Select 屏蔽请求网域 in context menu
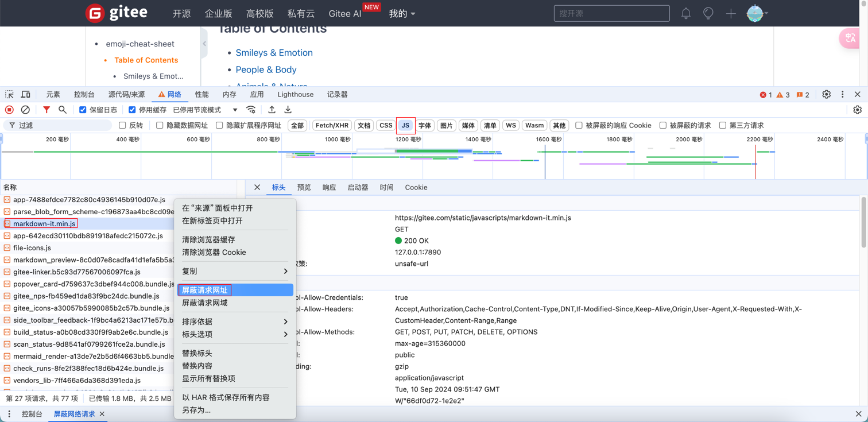Image resolution: width=868 pixels, height=422 pixels. tap(235, 303)
